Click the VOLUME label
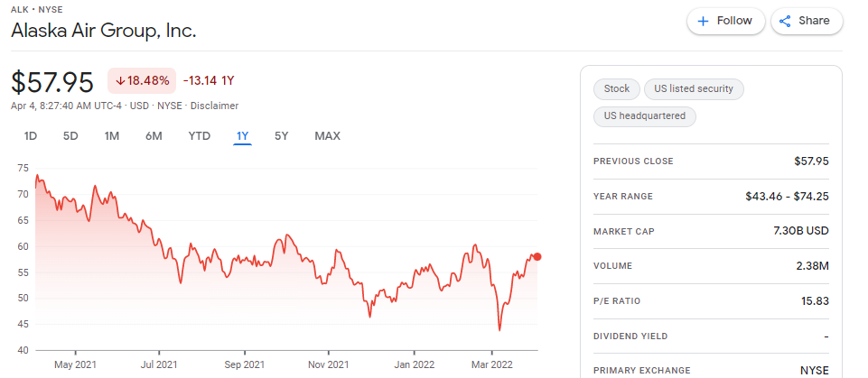 pyautogui.click(x=612, y=266)
